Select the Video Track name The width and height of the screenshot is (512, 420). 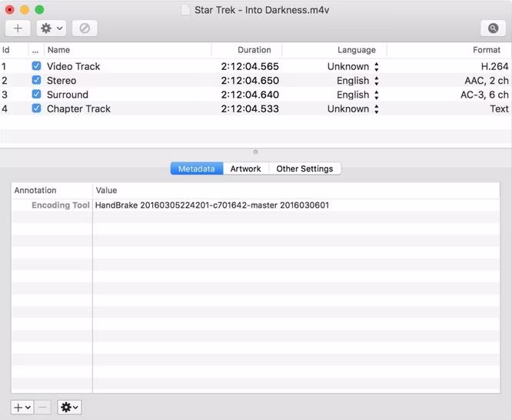click(74, 66)
